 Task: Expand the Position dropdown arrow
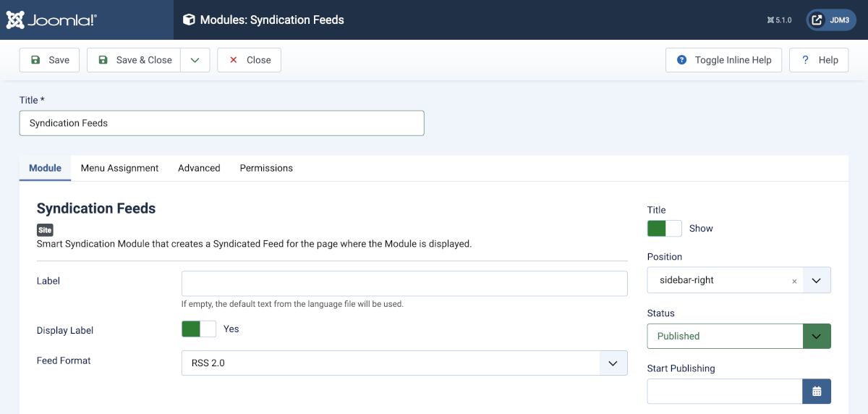pos(816,280)
